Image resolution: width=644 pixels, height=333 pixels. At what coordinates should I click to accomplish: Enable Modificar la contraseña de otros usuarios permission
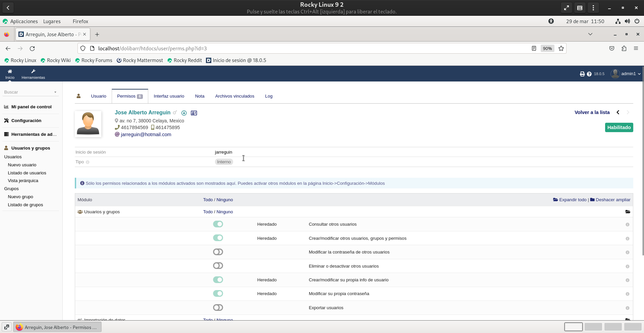tap(218, 252)
